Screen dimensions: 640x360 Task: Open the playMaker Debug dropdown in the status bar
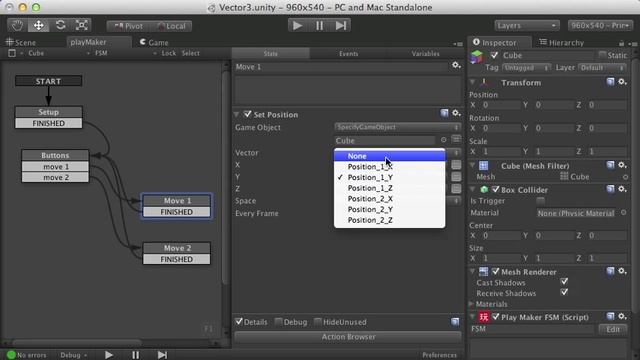[x=73, y=355]
